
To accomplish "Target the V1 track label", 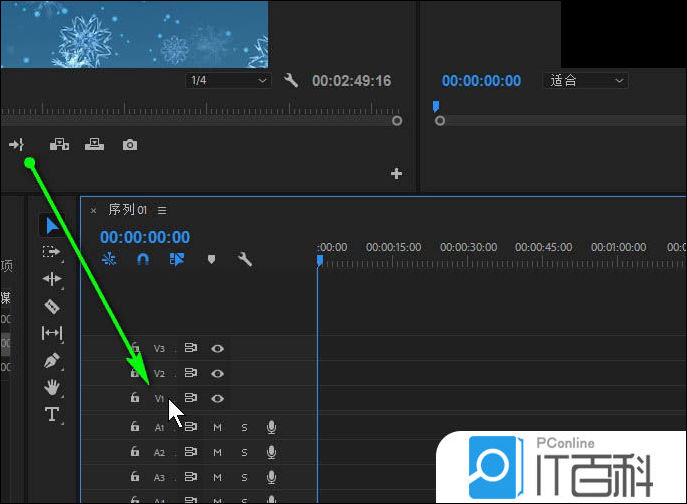I will 159,399.
